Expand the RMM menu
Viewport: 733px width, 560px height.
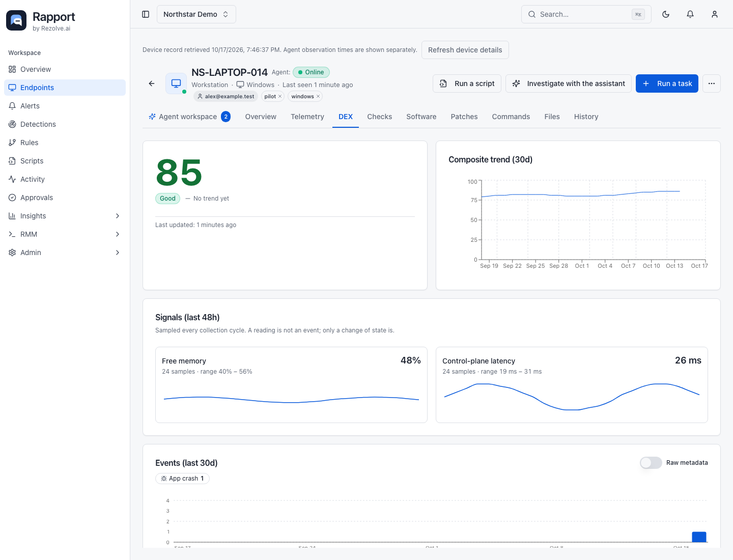coord(65,234)
